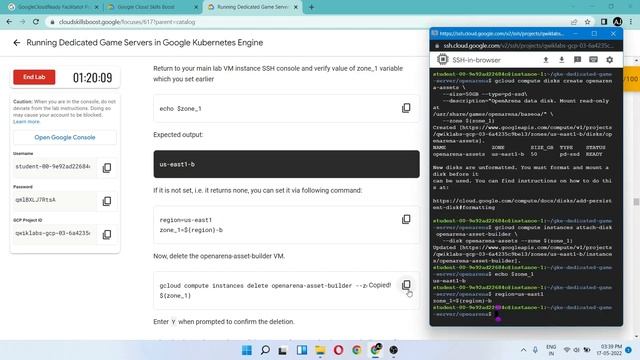This screenshot has width=640, height=360.
Task: Copy the region=us-east1 command block
Action: point(406,219)
